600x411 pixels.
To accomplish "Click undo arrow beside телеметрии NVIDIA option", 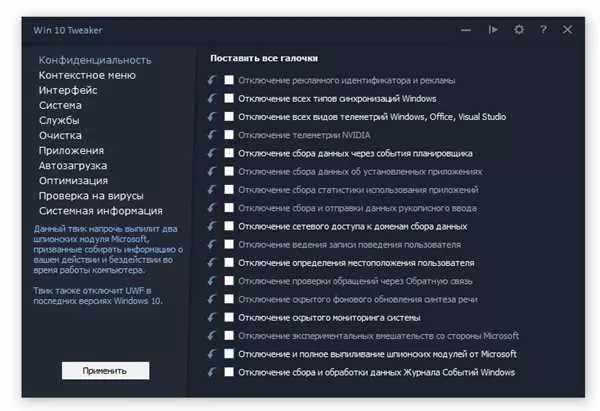I will (212, 135).
